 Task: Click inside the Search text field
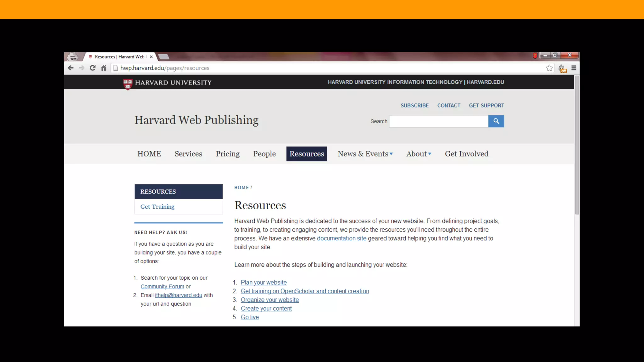pyautogui.click(x=439, y=121)
